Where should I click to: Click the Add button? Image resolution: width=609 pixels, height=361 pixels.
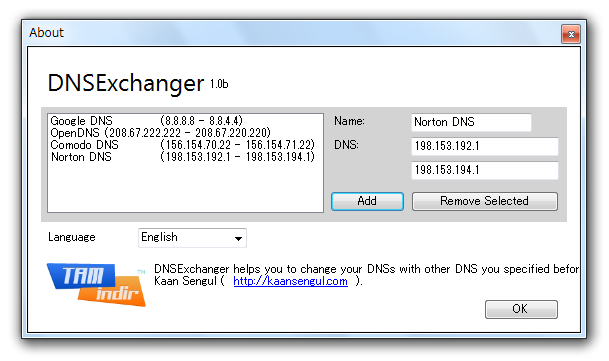[x=367, y=201]
